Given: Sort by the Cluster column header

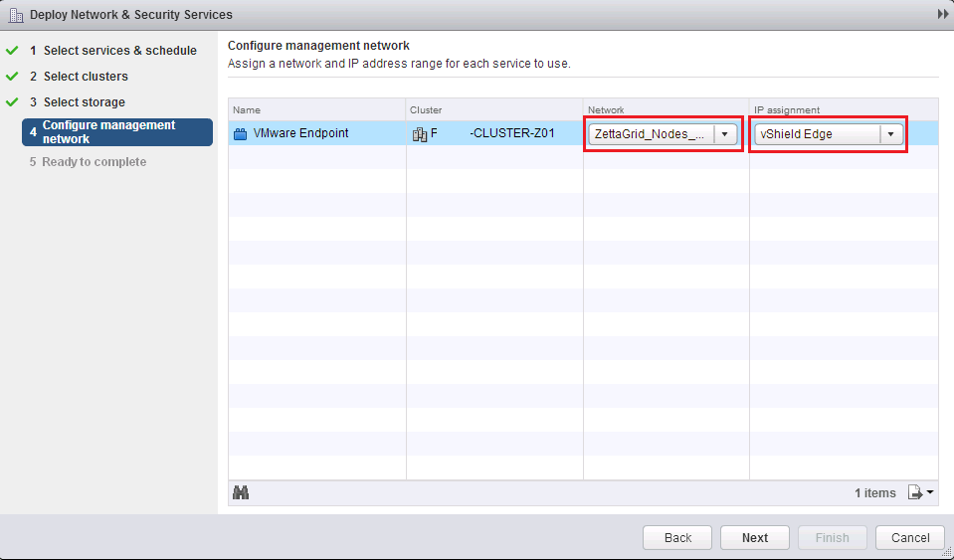Looking at the screenshot, I should click(x=494, y=110).
